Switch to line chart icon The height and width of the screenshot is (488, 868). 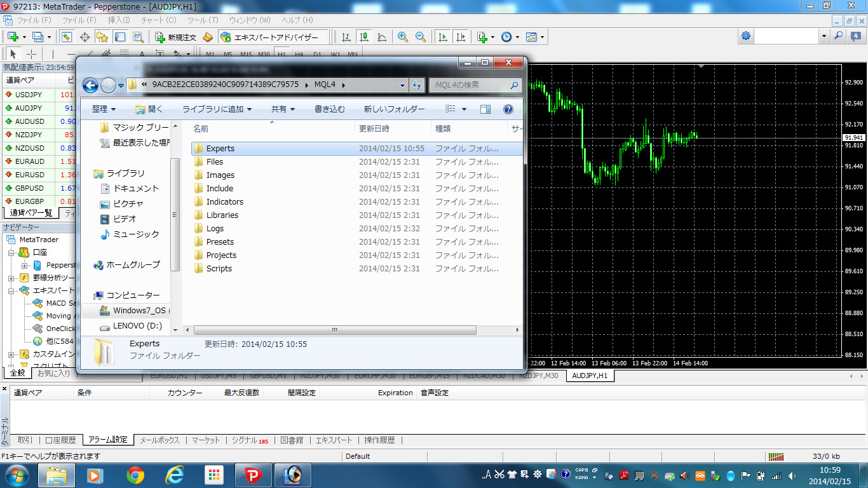point(382,37)
